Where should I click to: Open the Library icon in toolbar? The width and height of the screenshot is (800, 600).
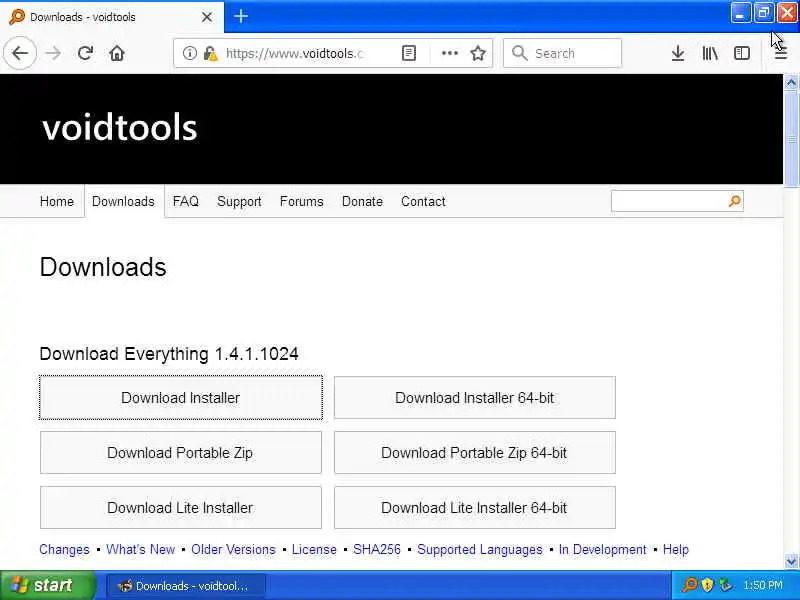(710, 53)
